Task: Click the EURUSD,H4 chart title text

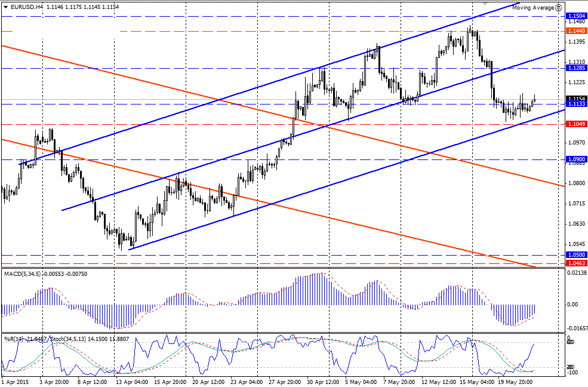Action: pos(26,7)
